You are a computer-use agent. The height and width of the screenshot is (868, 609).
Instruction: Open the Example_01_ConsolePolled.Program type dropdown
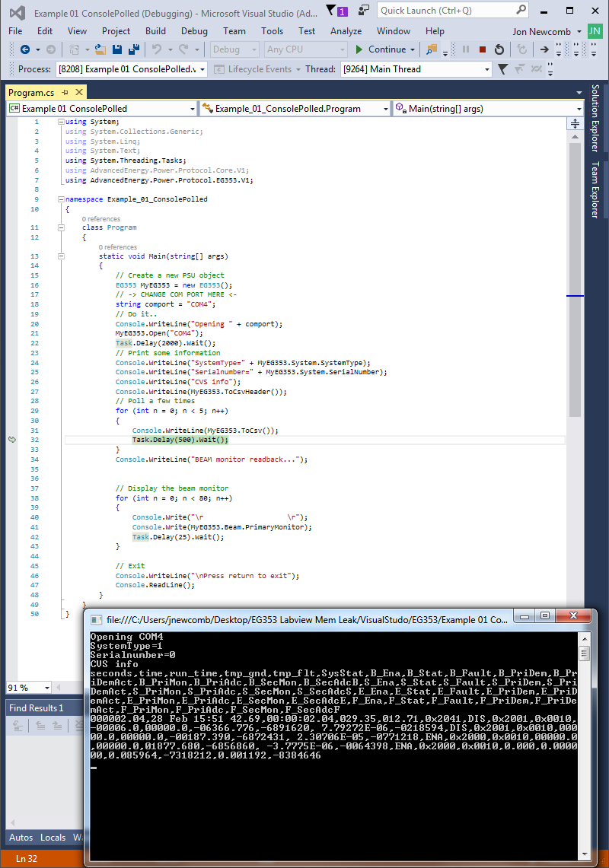[x=386, y=109]
